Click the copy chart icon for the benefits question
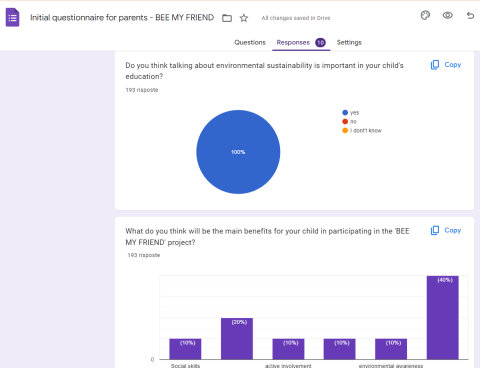This screenshot has height=368, width=480. (435, 230)
